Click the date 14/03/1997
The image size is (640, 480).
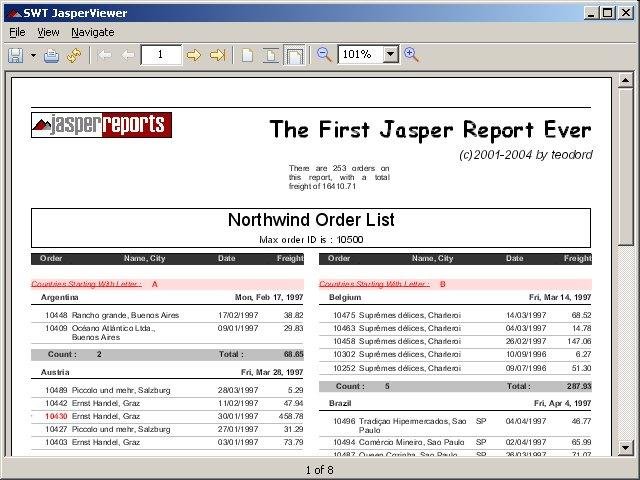pyautogui.click(x=526, y=315)
